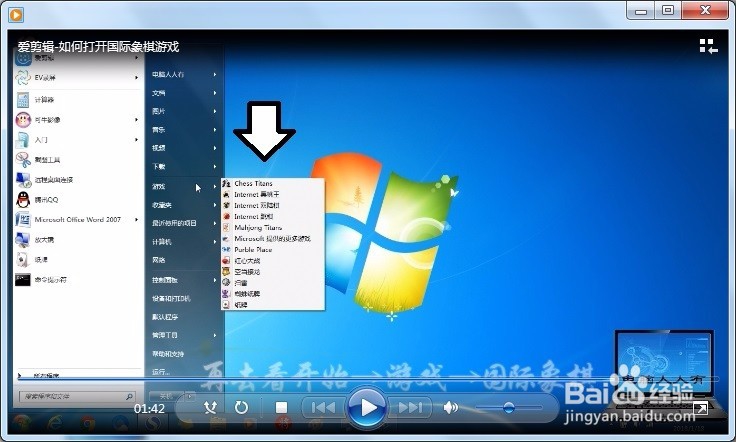Screen dimensions: 736x442
Task: Click the Internet Explorer taskbar icon
Action: [x=55, y=424]
